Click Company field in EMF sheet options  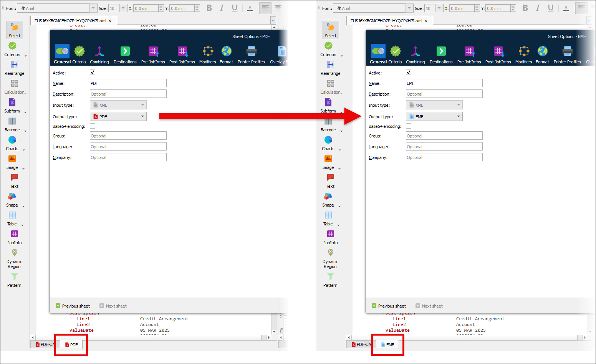(444, 157)
